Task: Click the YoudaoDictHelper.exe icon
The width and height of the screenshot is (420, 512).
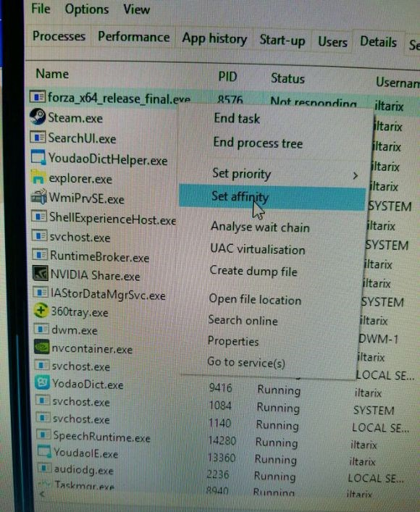Action: coord(38,157)
